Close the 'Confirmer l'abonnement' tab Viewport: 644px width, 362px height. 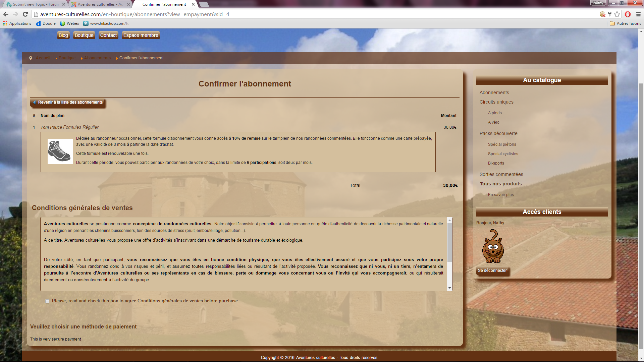pos(193,4)
